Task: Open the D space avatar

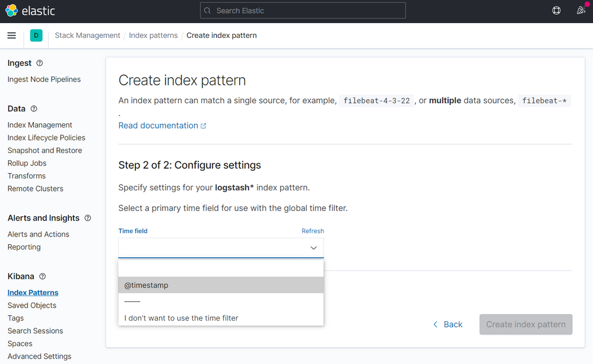Action: coord(36,36)
